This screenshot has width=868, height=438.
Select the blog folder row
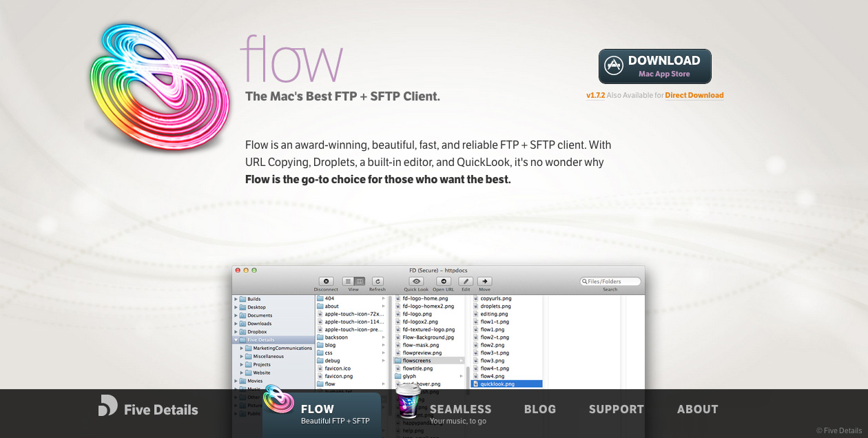[x=351, y=345]
